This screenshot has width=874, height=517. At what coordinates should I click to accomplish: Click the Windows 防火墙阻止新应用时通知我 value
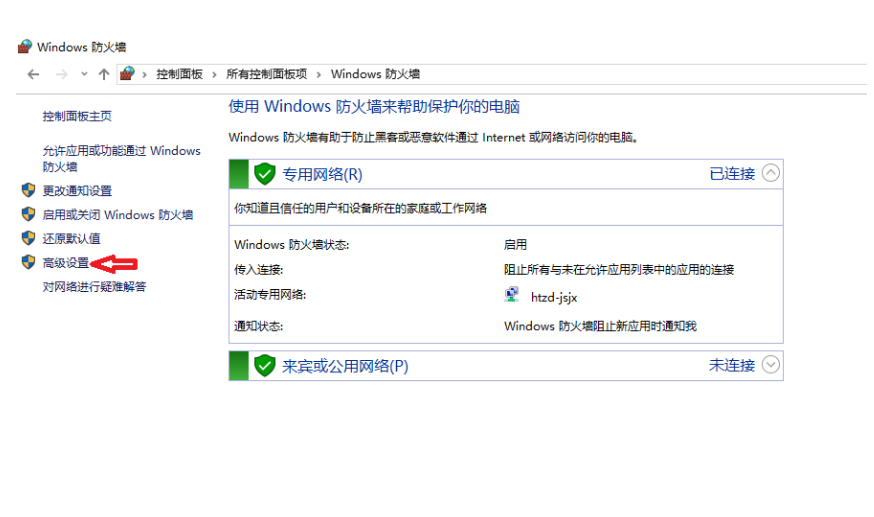point(600,326)
